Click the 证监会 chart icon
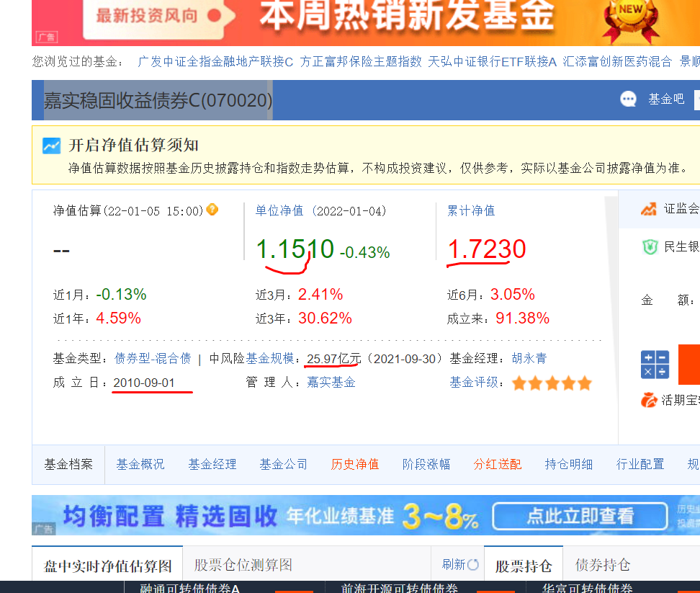 (x=649, y=208)
